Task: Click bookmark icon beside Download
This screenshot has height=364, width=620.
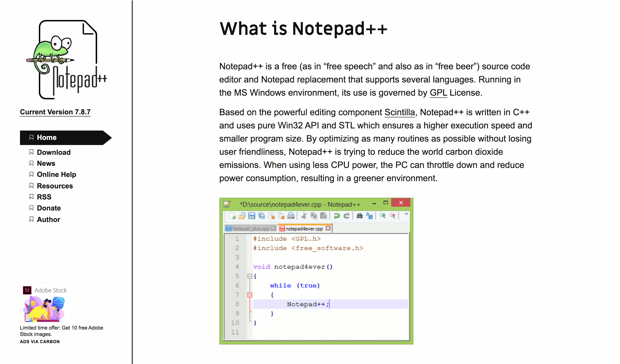Action: point(31,152)
